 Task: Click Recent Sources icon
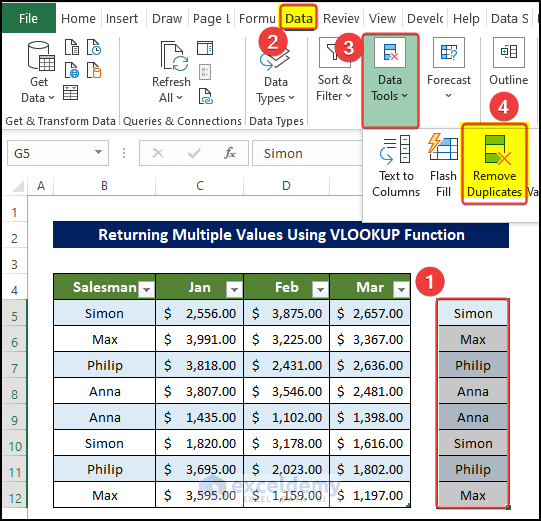(x=94, y=47)
